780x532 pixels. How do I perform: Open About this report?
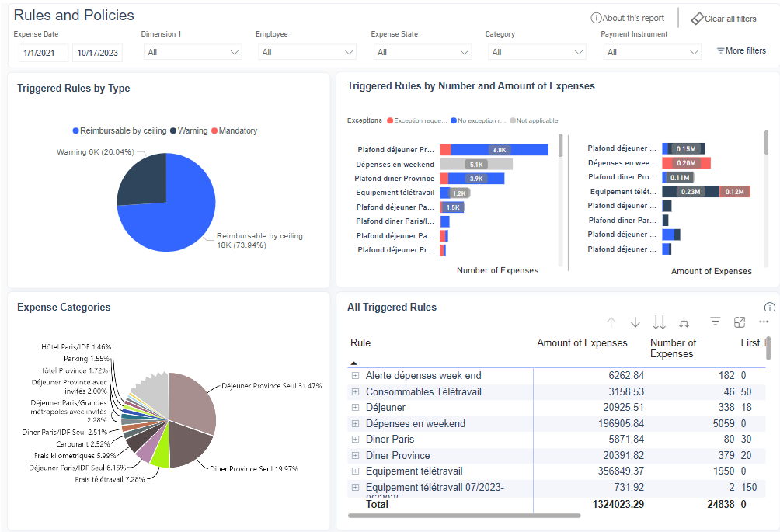tap(628, 18)
